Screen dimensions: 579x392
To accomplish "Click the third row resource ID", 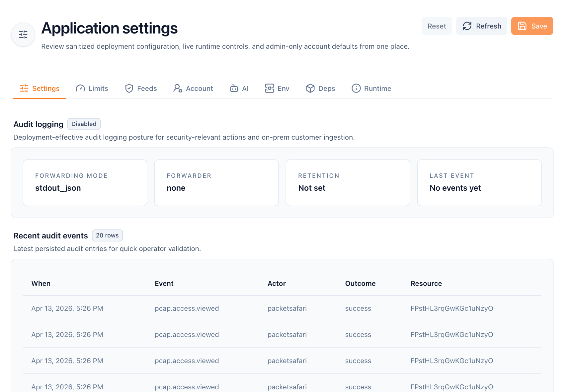I will [452, 361].
